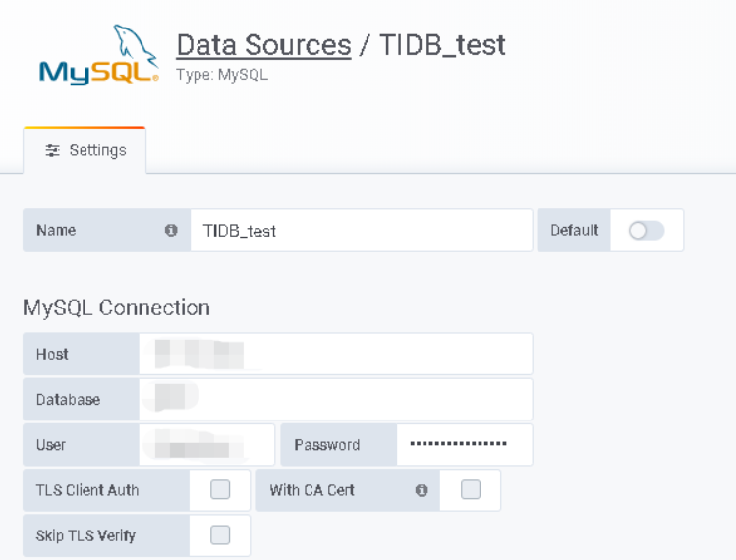Open the Settings tab
Viewport: 736px width, 560px height.
85,150
